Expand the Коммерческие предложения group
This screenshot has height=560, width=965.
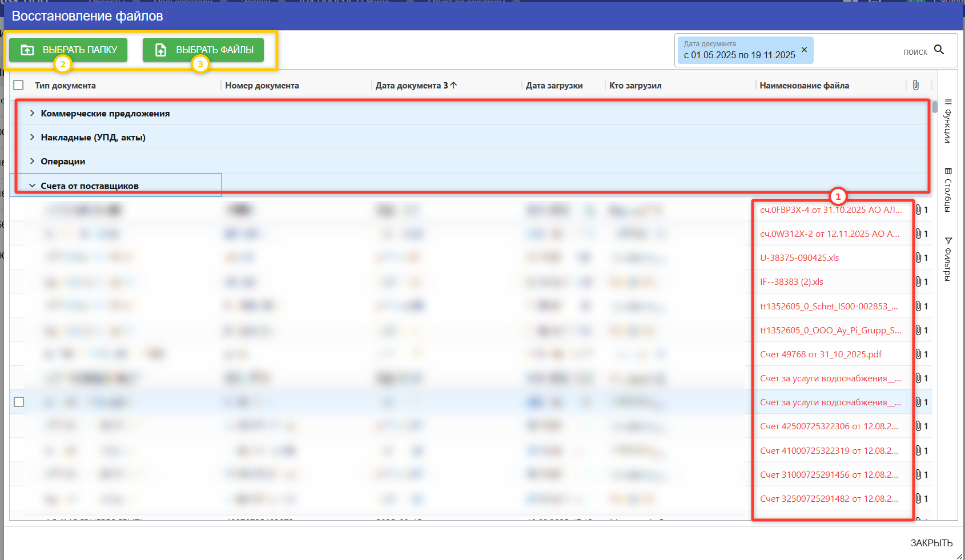(32, 114)
